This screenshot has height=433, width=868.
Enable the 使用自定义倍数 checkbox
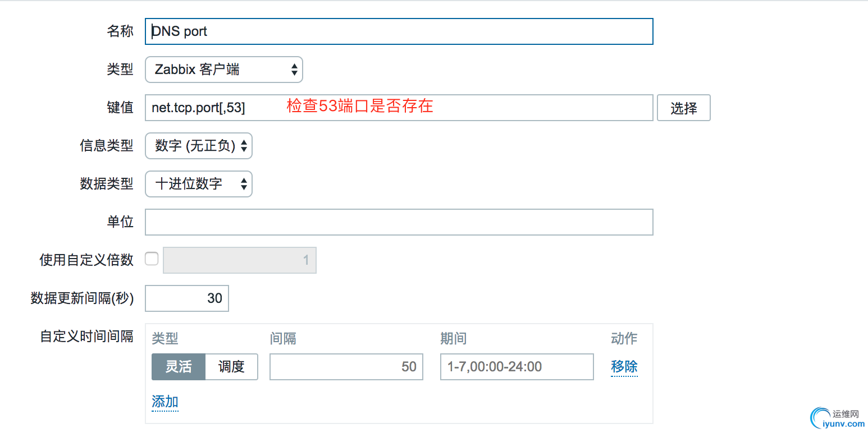(152, 259)
